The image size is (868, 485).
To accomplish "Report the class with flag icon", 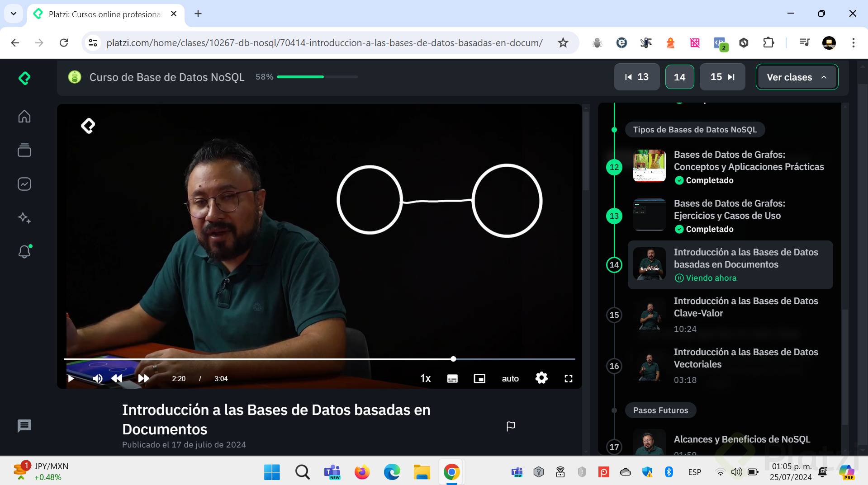I will (511, 426).
